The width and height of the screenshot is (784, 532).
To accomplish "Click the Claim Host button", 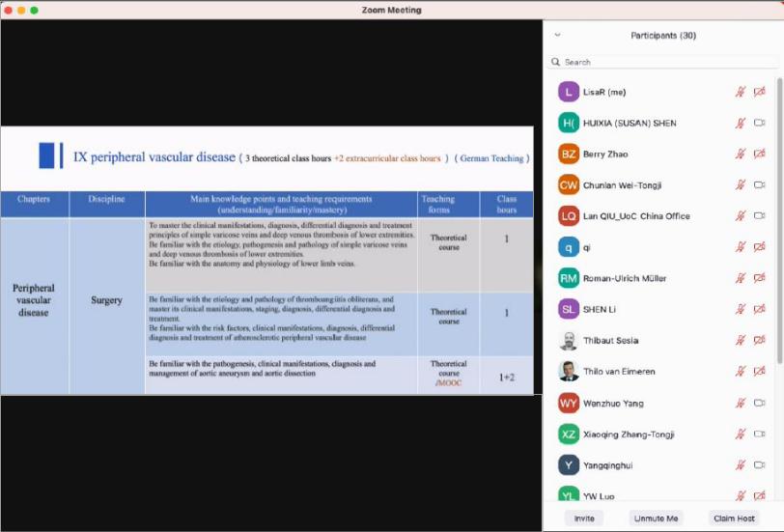I will 734,518.
